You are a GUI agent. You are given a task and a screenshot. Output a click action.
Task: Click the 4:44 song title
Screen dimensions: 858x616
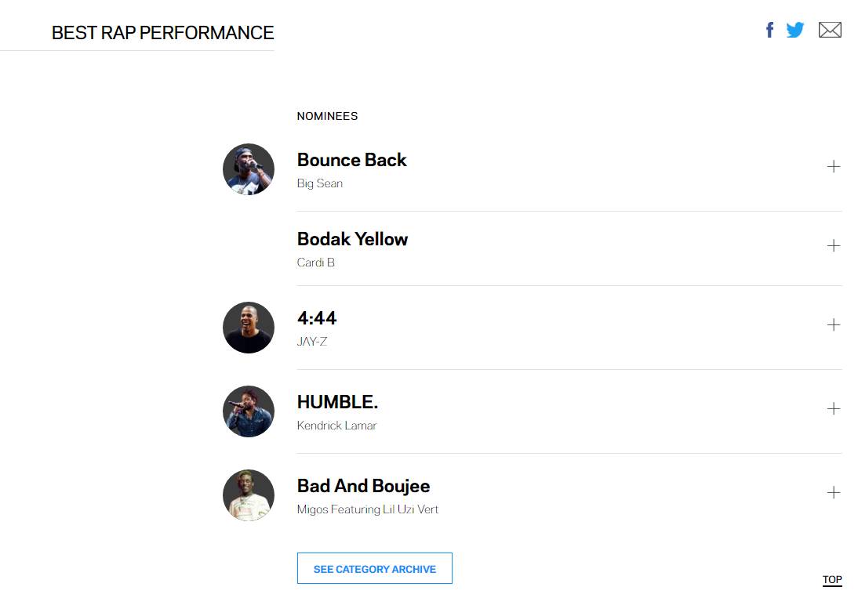[317, 318]
